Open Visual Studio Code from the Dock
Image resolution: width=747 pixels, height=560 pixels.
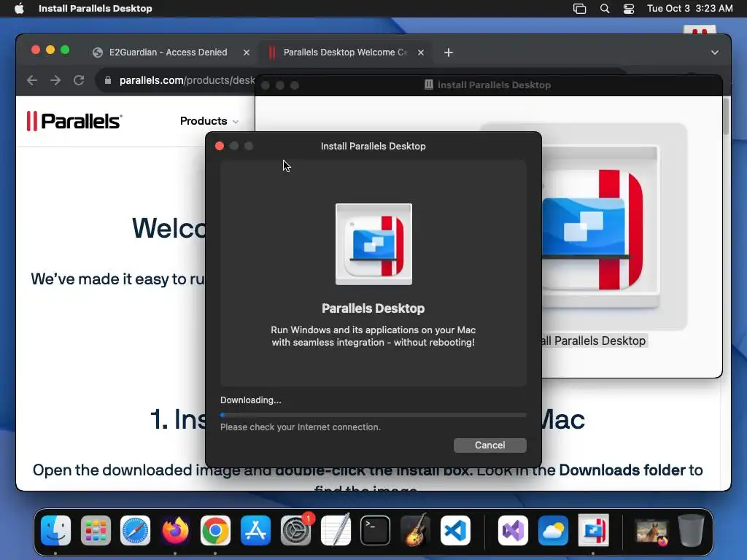455,531
